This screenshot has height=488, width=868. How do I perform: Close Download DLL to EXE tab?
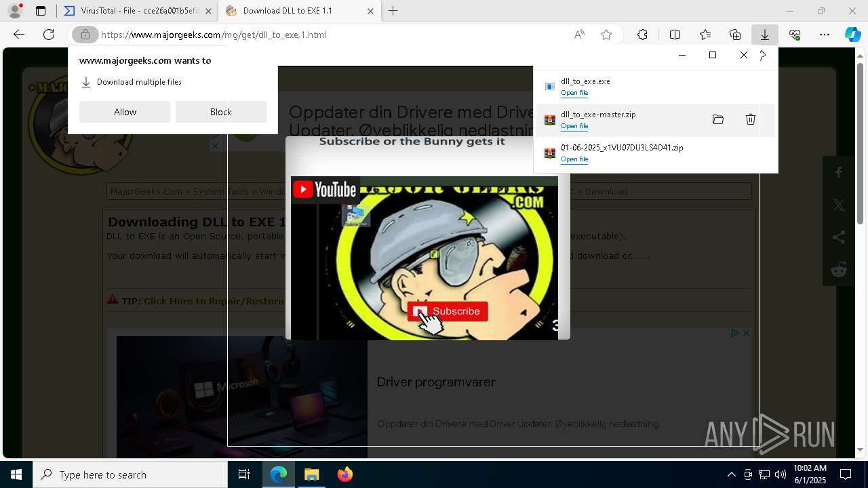tap(370, 11)
